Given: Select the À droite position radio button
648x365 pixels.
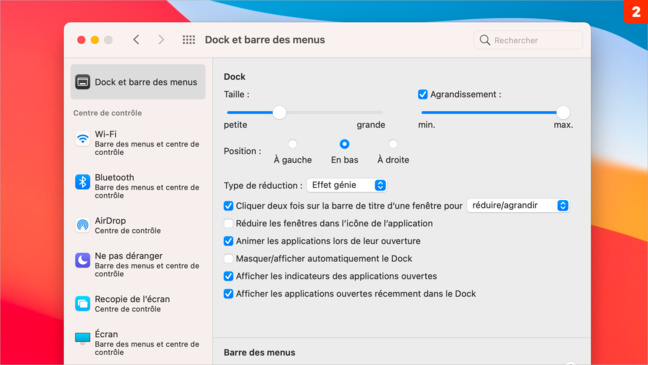Looking at the screenshot, I should click(x=393, y=144).
